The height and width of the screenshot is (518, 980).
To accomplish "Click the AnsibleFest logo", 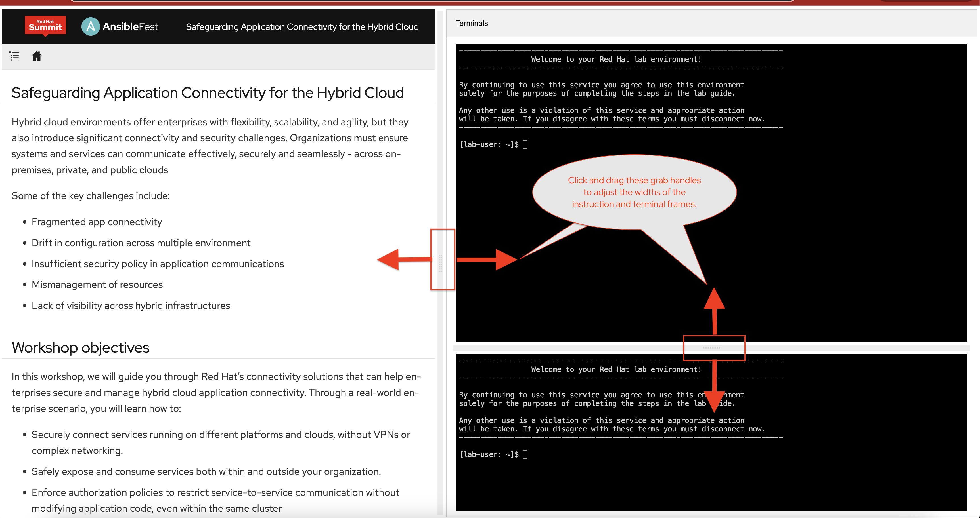I will (x=120, y=27).
